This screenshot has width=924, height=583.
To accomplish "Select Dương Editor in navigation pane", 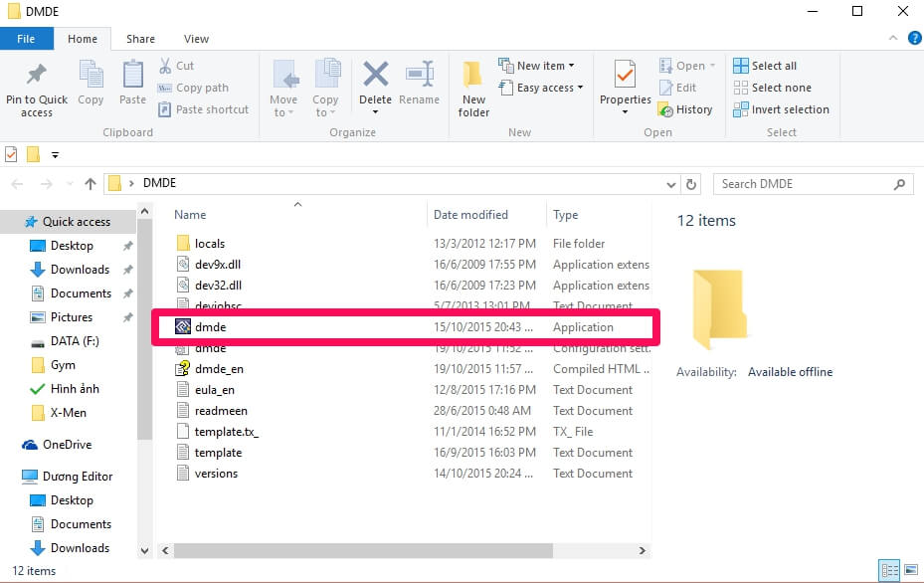I will click(x=77, y=477).
